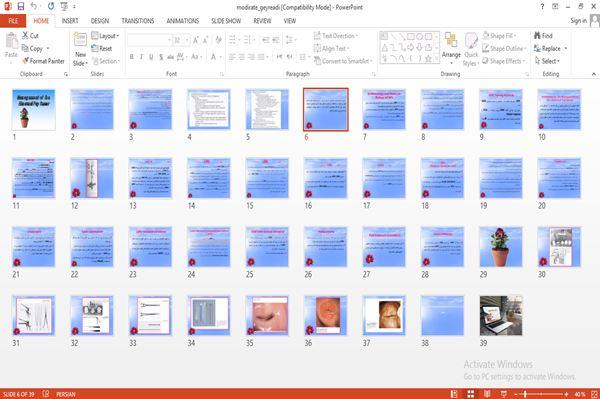Click the Increase Font Size icon
The width and height of the screenshot is (600, 399).
click(x=196, y=40)
